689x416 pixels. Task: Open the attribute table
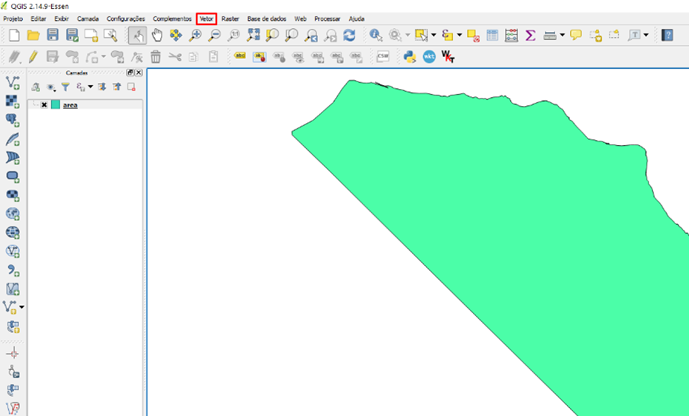[x=492, y=35]
